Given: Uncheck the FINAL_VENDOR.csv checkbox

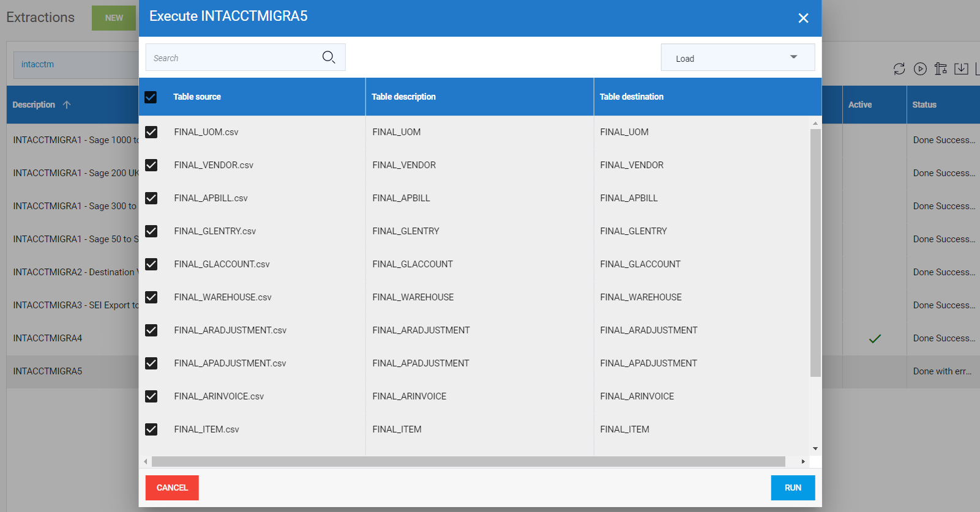Looking at the screenshot, I should [x=151, y=165].
